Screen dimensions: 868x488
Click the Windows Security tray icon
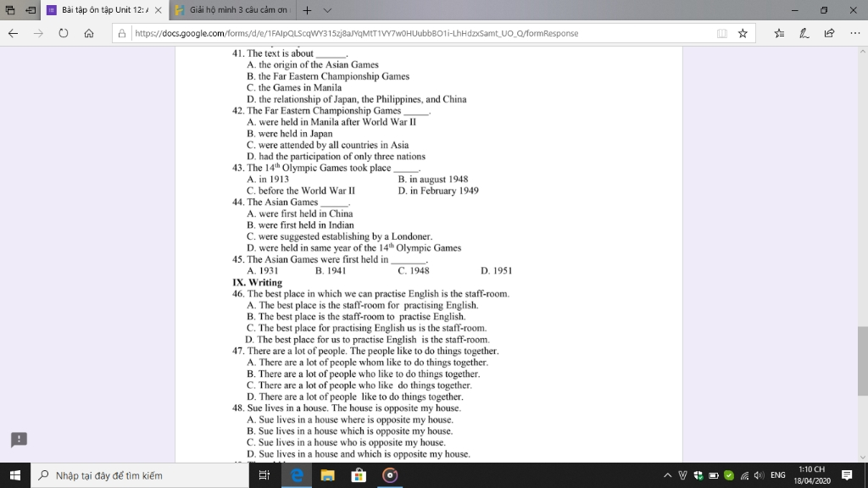point(698,475)
